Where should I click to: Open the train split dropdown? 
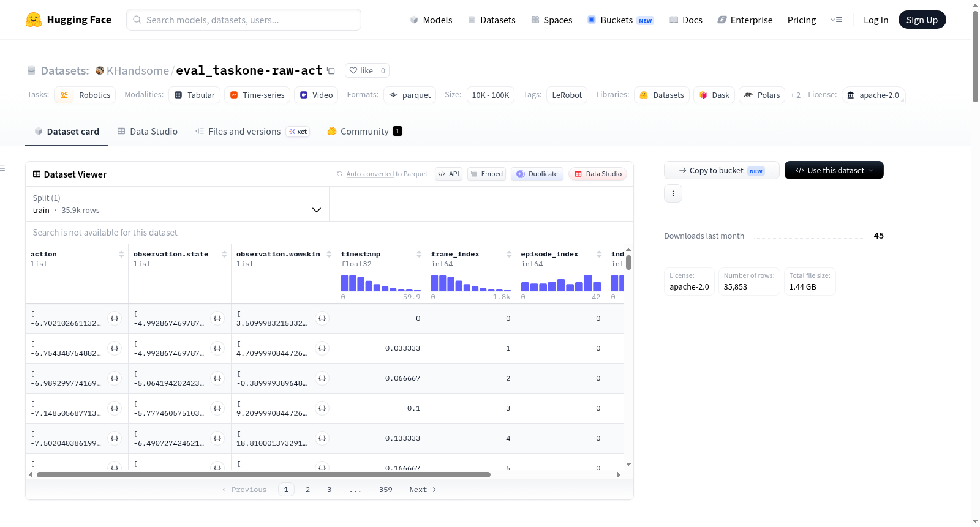click(177, 204)
